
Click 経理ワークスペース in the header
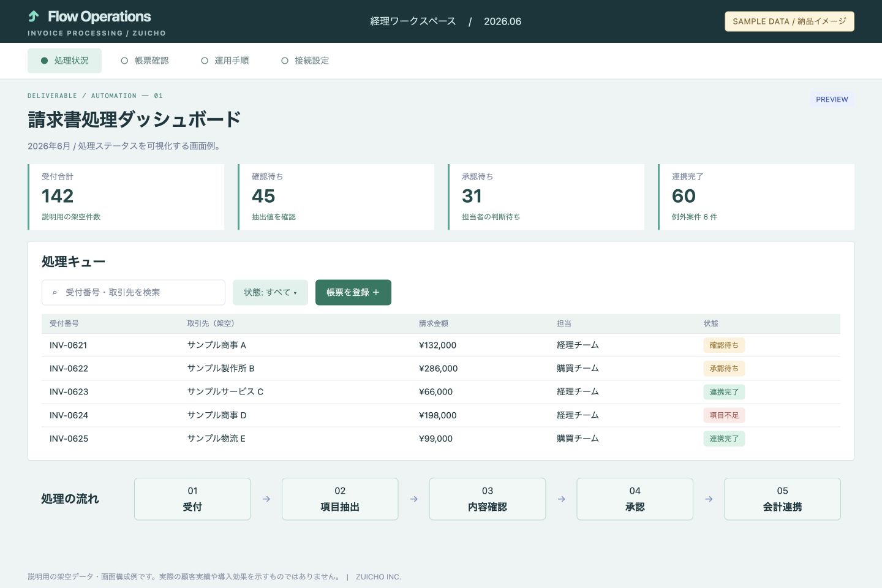tap(413, 21)
